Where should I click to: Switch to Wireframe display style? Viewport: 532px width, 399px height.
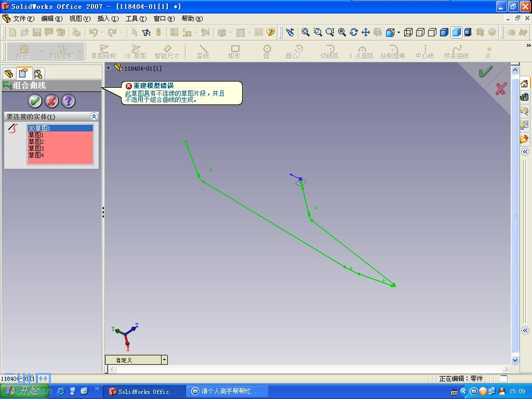pyautogui.click(x=408, y=32)
